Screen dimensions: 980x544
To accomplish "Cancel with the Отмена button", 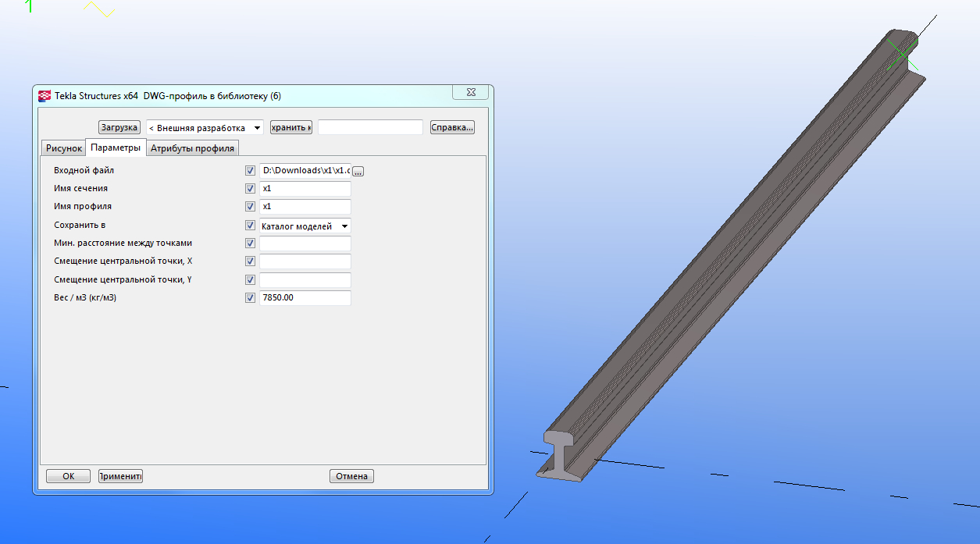I will tap(351, 476).
